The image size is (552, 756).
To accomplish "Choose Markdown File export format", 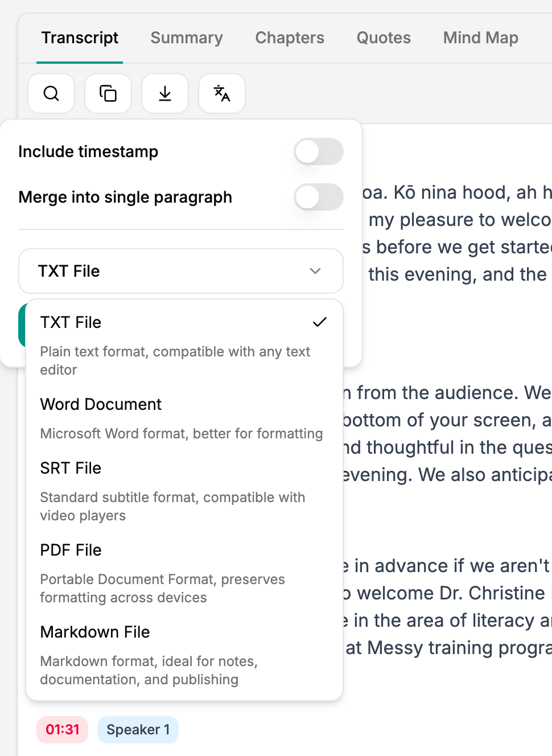I will (x=184, y=655).
